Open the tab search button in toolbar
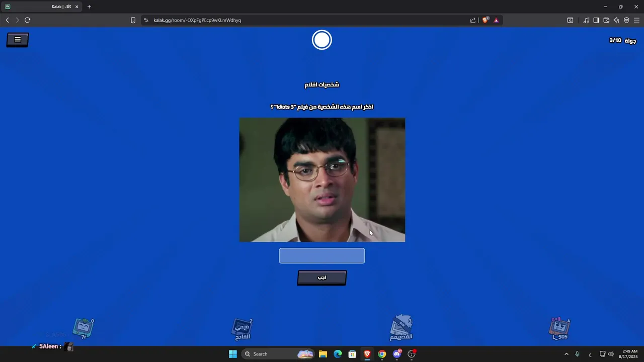The image size is (644, 362). point(570,20)
